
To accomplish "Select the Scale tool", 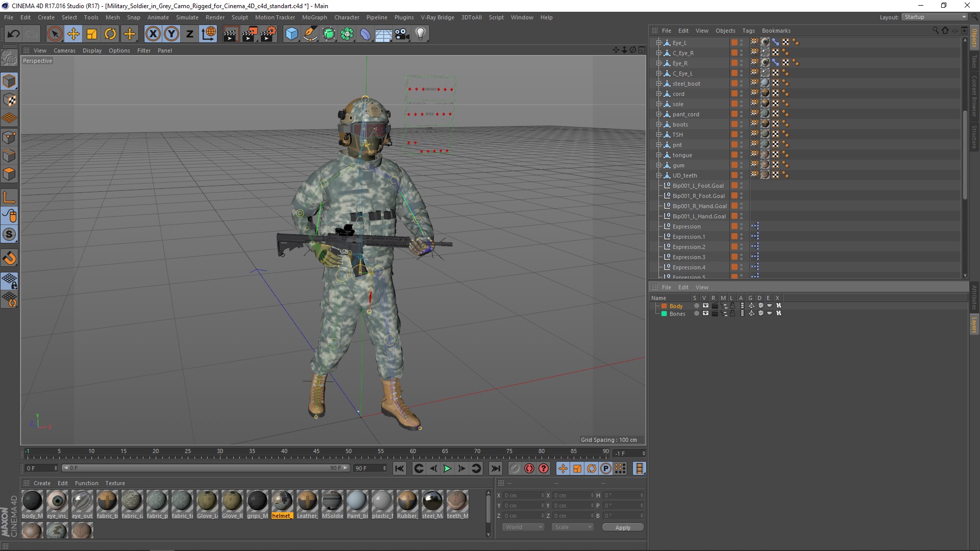I will coord(92,34).
